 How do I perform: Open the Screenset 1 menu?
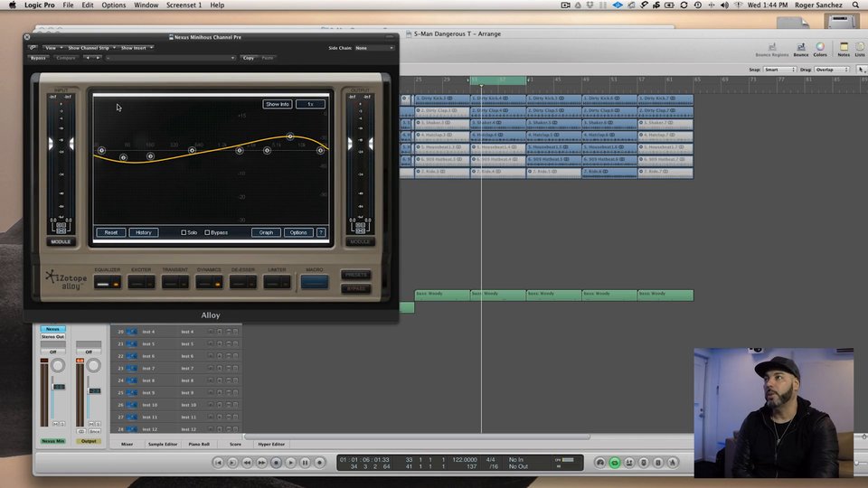pyautogui.click(x=184, y=5)
